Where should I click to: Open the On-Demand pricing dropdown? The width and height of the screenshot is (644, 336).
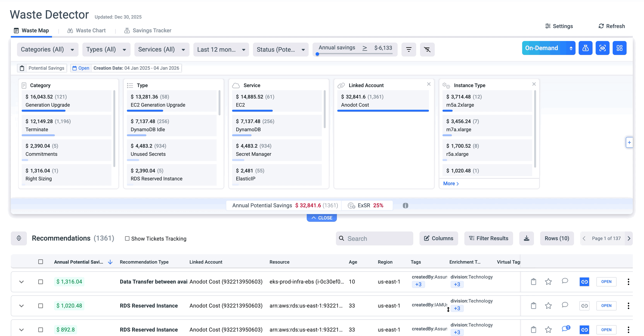pyautogui.click(x=548, y=48)
